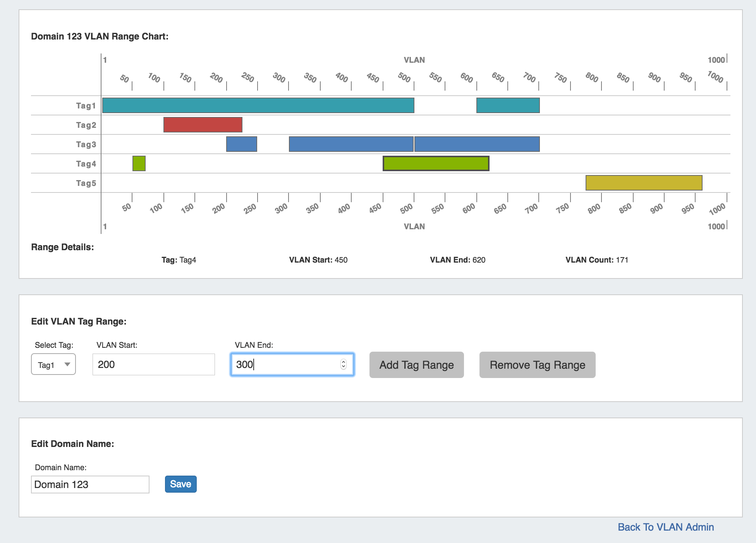Click the Tag3 row label
756x543 pixels.
click(x=86, y=144)
